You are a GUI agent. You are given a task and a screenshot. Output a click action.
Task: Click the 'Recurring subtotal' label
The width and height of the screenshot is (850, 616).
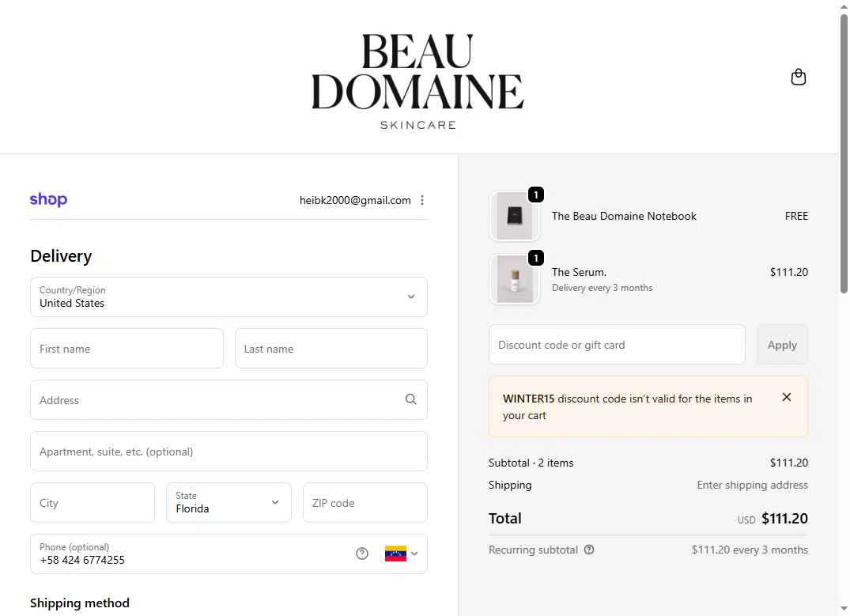click(533, 550)
